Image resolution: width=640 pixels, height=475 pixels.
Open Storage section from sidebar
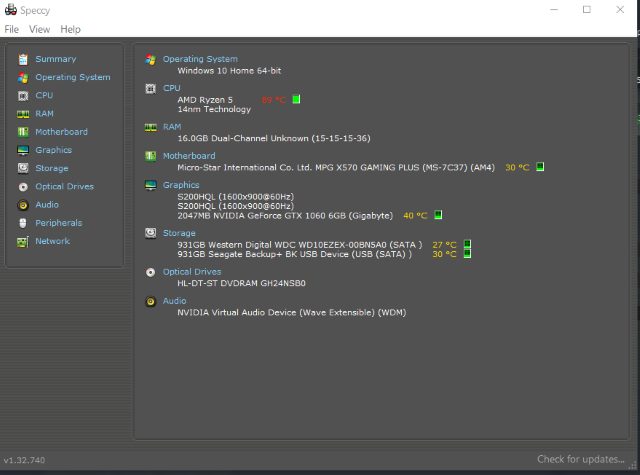click(52, 168)
